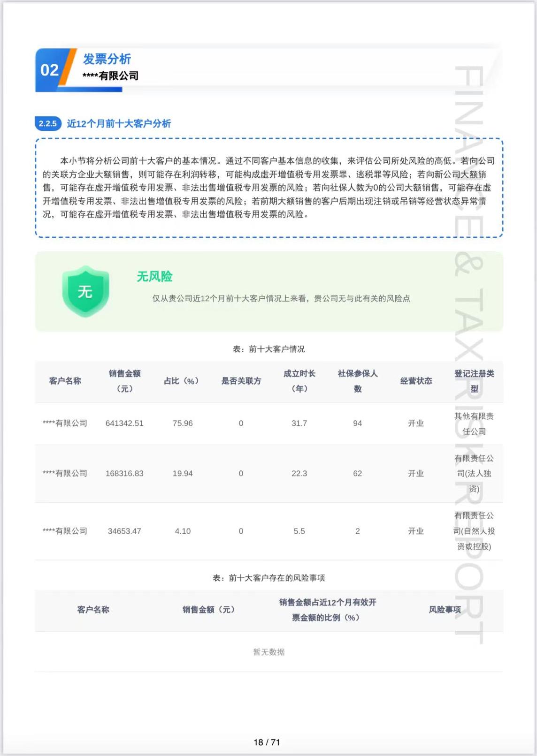Select the percentage 4.10

[x=183, y=531]
